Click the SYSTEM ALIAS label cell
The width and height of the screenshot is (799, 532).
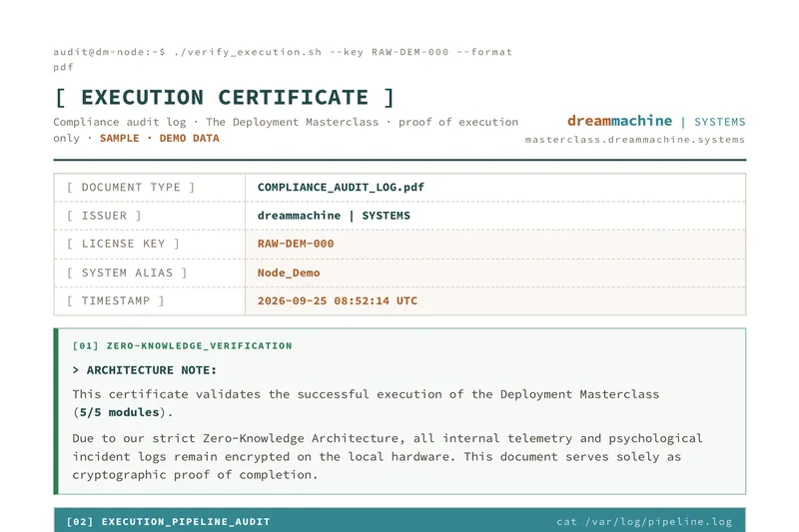[149, 272]
